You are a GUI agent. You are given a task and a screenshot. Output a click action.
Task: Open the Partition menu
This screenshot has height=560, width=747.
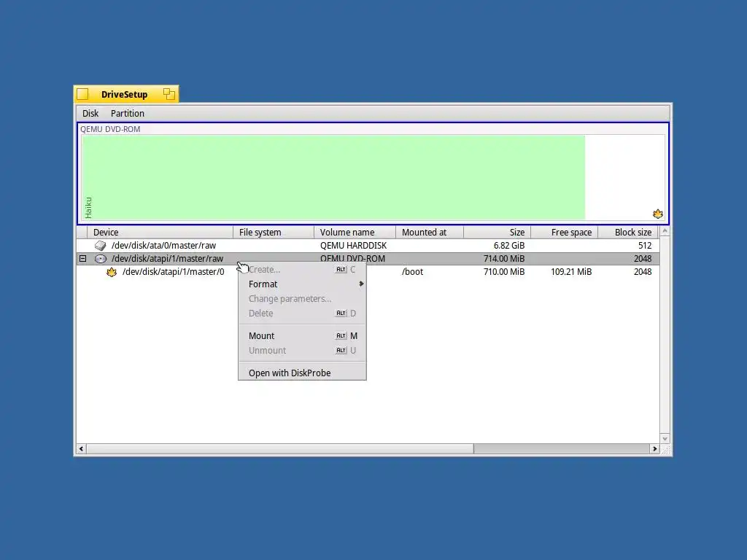(x=127, y=113)
